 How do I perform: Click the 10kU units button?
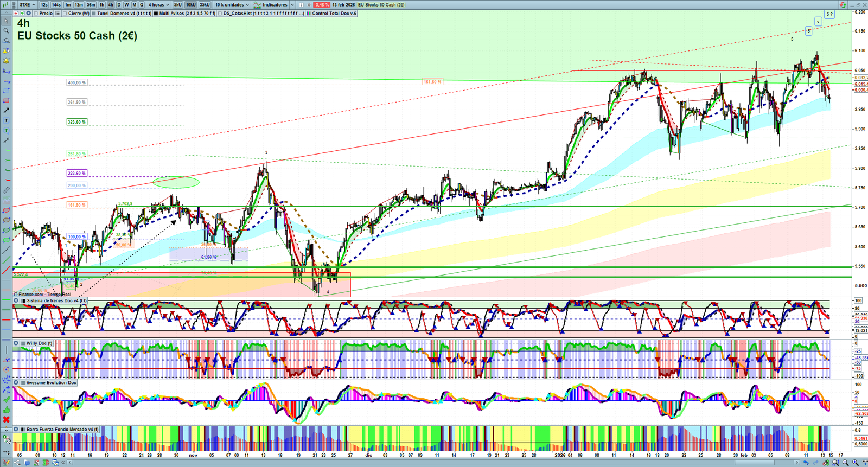(x=191, y=5)
